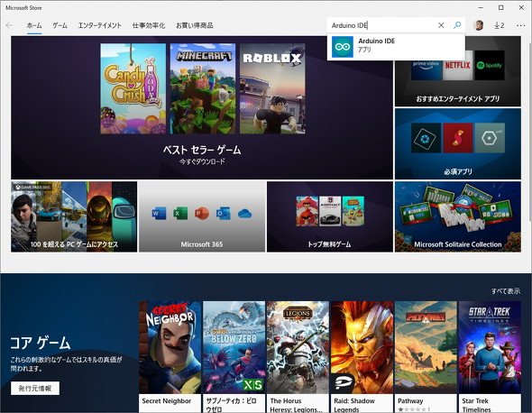
Task: Open the user profile avatar
Action: [479, 25]
